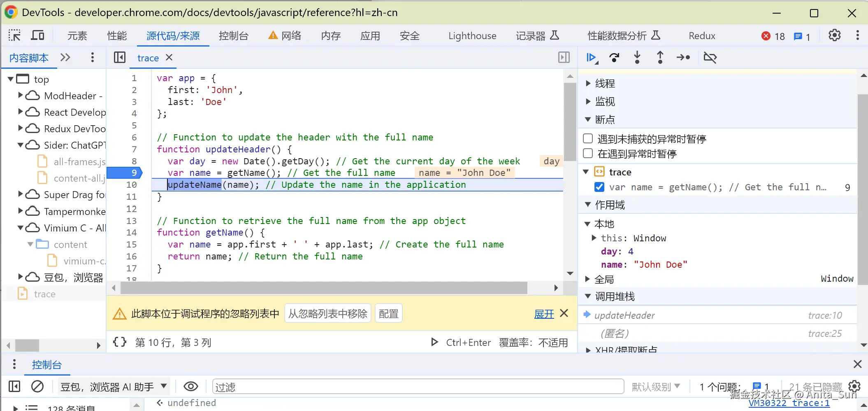868x411 pixels.
Task: Pretty print the trace script
Action: (120, 342)
